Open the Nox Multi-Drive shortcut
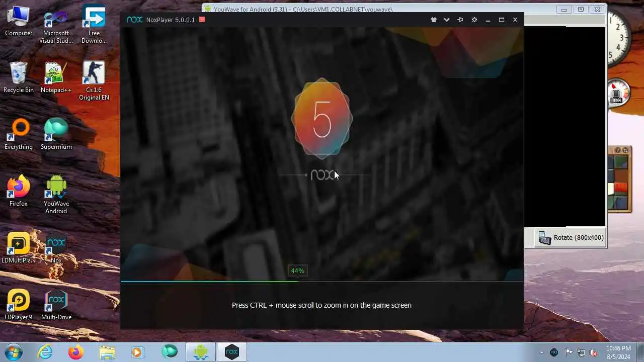 point(56,305)
